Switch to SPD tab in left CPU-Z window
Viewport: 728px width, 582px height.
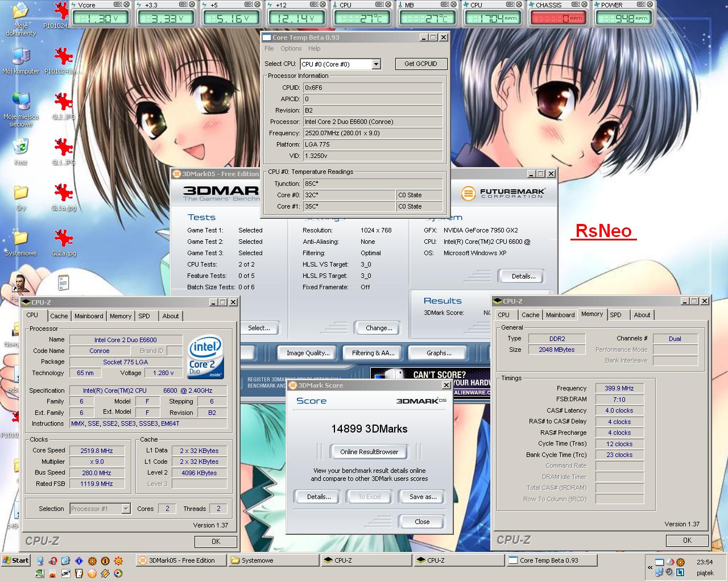point(144,316)
